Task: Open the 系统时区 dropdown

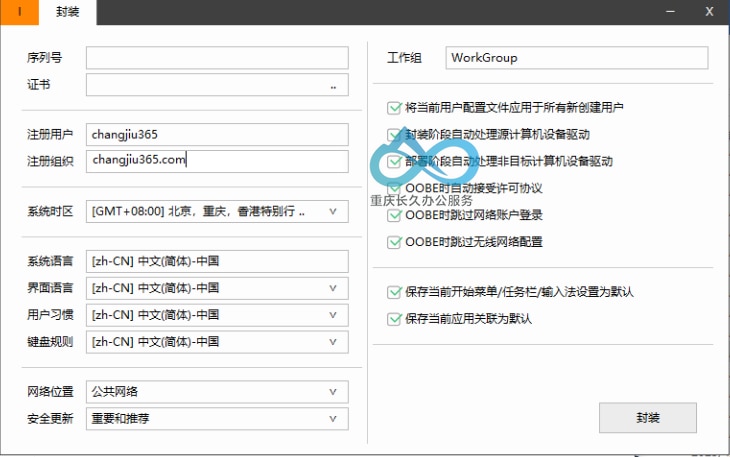Action: pyautogui.click(x=217, y=211)
